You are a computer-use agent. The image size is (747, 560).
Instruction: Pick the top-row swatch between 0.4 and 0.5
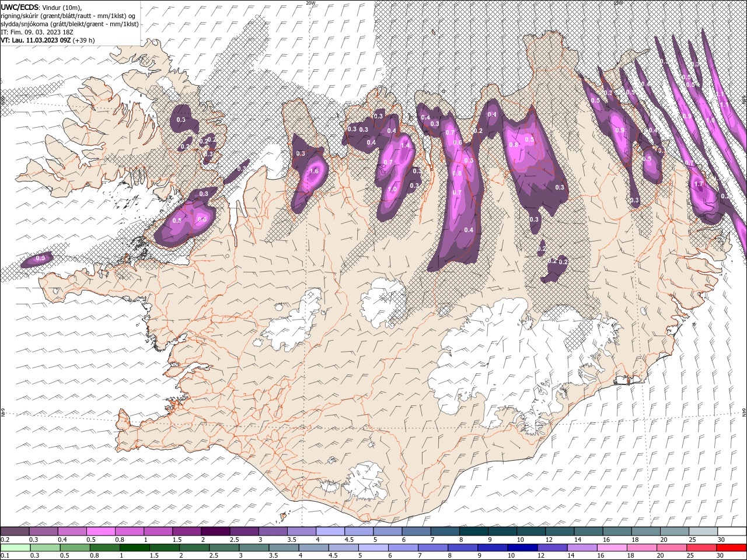pyautogui.click(x=72, y=531)
